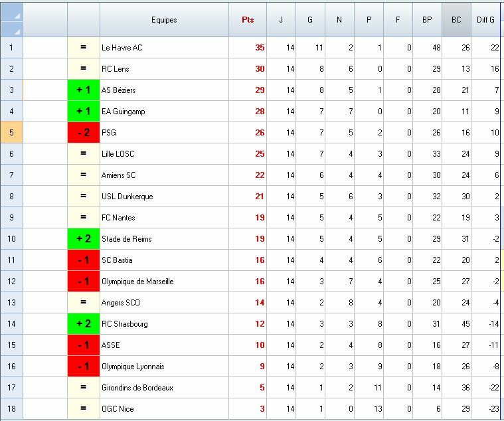This screenshot has width=504, height=421.
Task: Select the highlighted row 5 header
Action: pyautogui.click(x=11, y=133)
